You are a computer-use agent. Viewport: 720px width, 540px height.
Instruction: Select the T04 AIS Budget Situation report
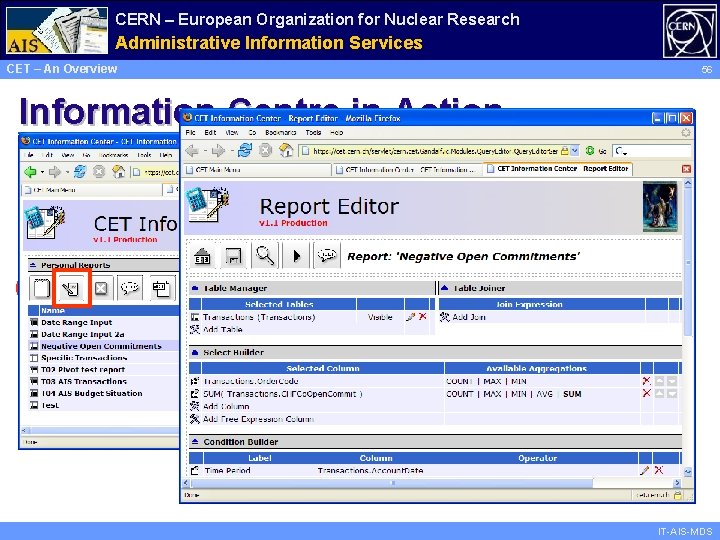[x=92, y=393]
